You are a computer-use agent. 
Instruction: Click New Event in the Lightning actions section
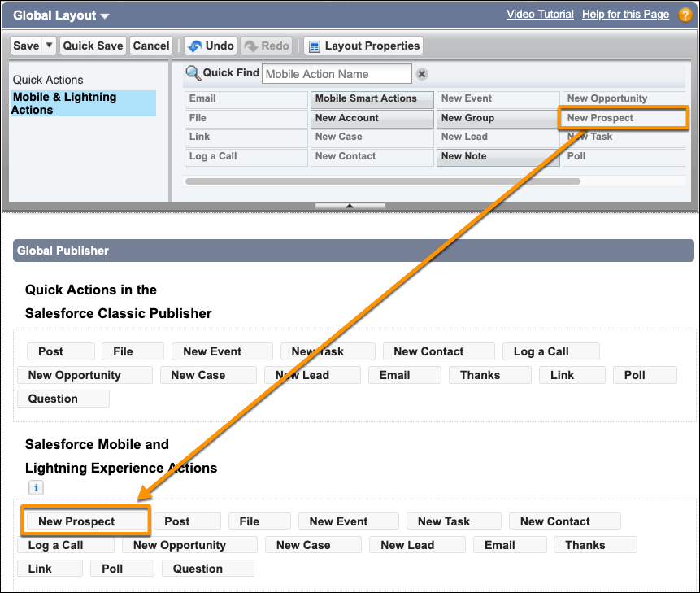click(348, 521)
